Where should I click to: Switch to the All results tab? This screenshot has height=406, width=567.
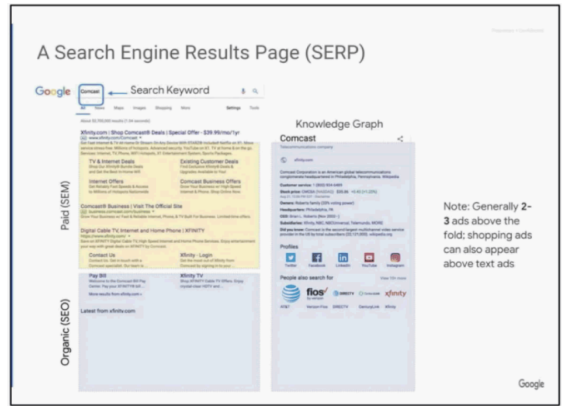tap(83, 108)
